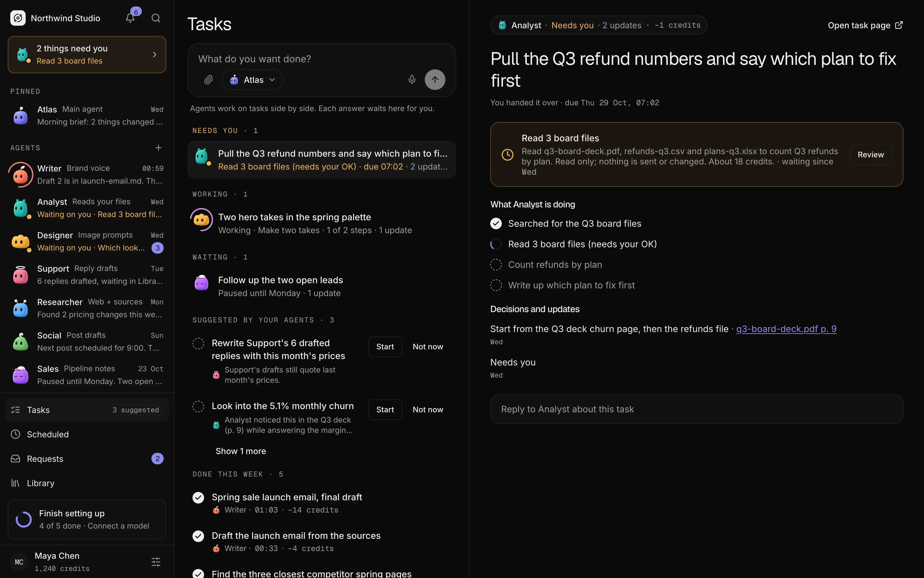This screenshot has width=924, height=578.
Task: Open the Atlas agent dropdown
Action: click(252, 79)
